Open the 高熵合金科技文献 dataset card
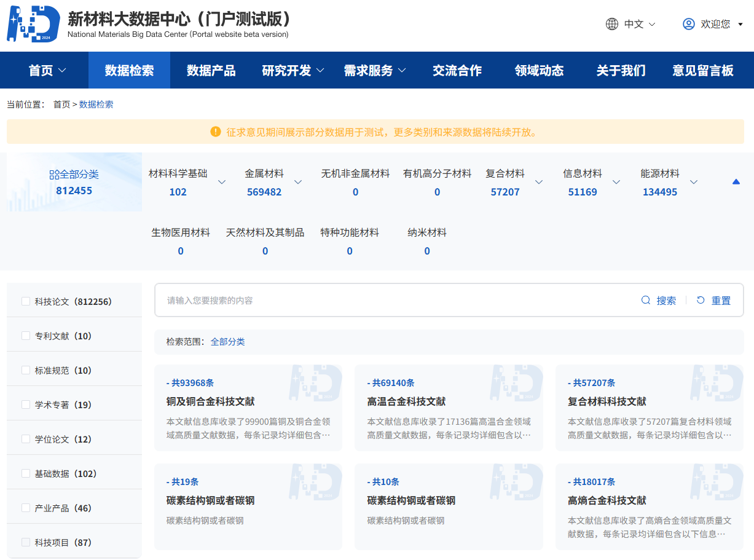 tap(649, 507)
